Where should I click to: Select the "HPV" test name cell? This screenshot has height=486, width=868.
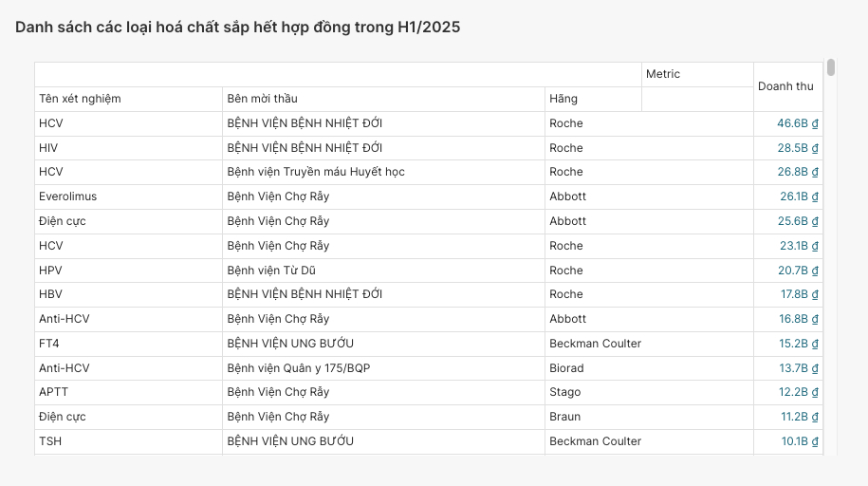(x=50, y=271)
